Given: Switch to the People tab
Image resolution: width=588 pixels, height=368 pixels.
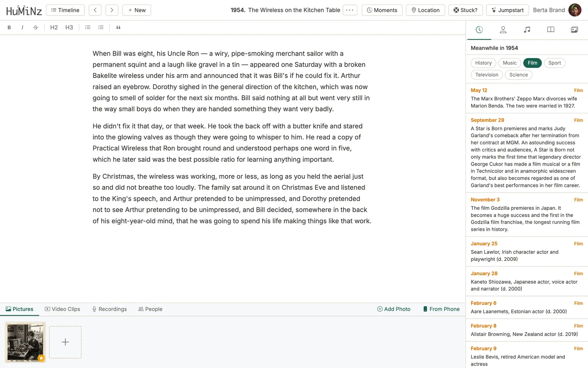Looking at the screenshot, I should pyautogui.click(x=150, y=309).
